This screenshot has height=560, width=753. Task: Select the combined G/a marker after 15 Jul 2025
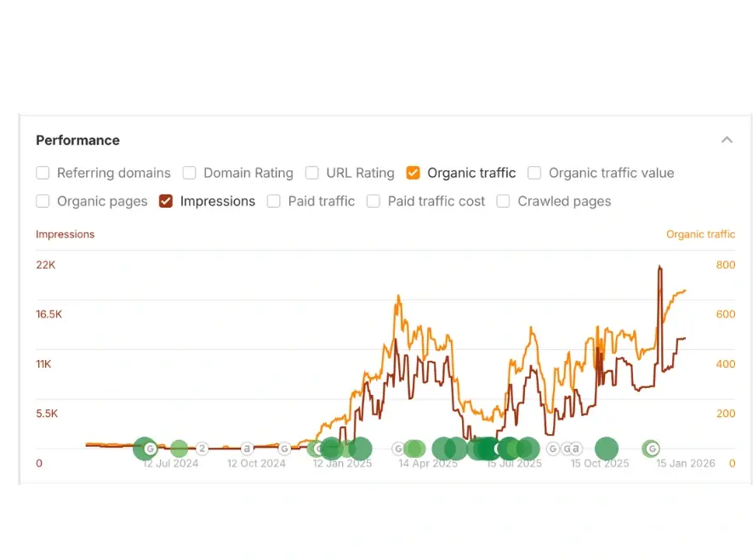(570, 449)
